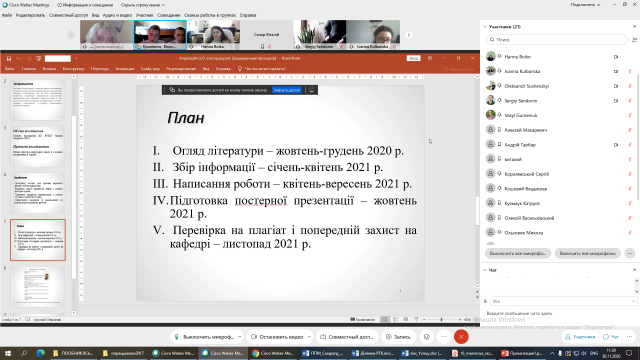640x360 pixels.
Task: Toggle muted mic for Андрій Гарбар
Action: pyautogui.click(x=629, y=145)
